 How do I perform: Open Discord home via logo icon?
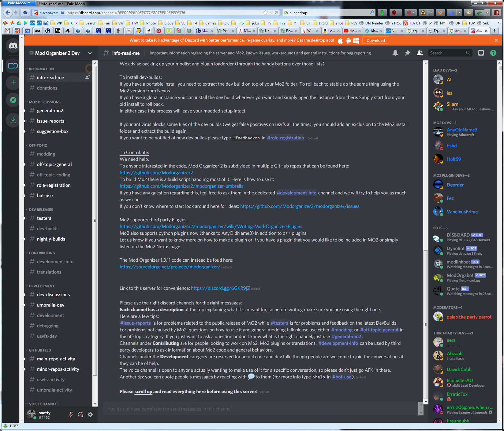coord(13,46)
